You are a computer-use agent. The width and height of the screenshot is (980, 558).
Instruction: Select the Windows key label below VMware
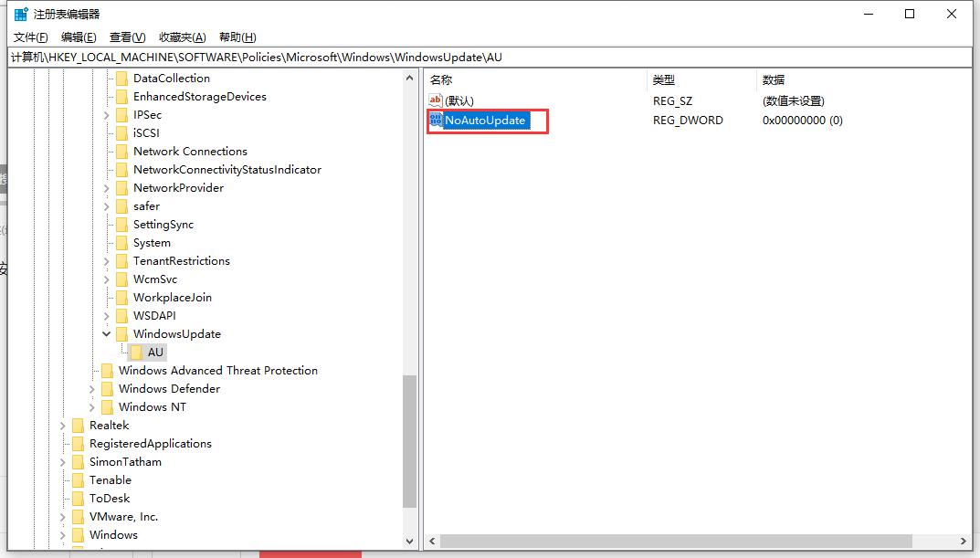tap(114, 535)
